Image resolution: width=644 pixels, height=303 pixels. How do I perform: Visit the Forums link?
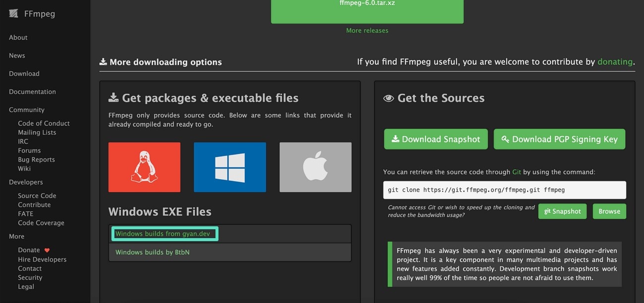[29, 151]
